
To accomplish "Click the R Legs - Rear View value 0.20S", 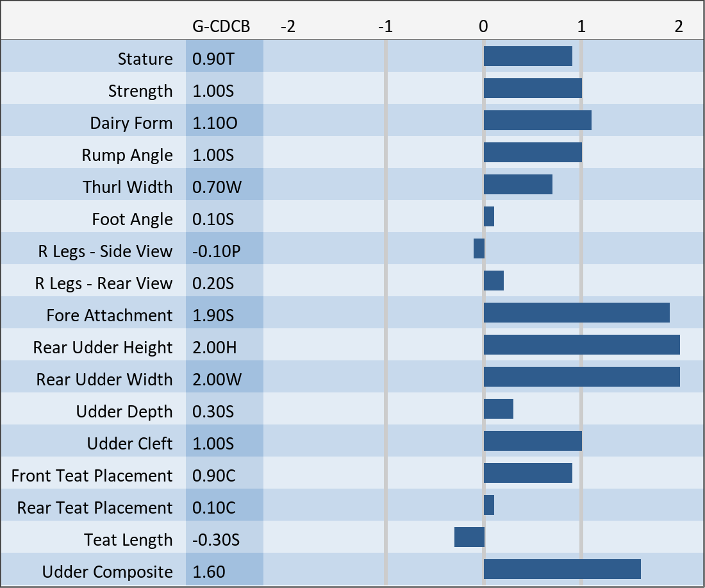I will (213, 283).
